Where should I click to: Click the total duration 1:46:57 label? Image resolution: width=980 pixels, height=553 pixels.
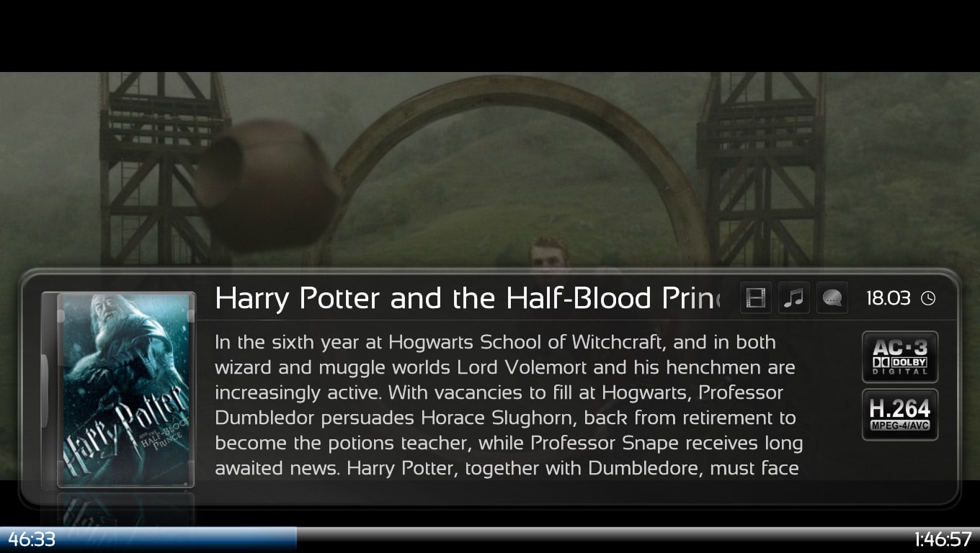[x=943, y=539]
